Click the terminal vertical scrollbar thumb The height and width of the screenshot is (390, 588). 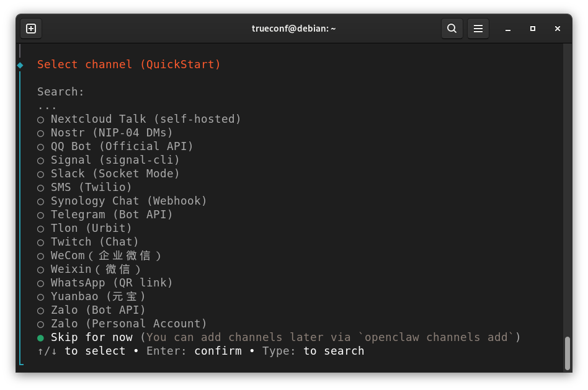tap(568, 353)
